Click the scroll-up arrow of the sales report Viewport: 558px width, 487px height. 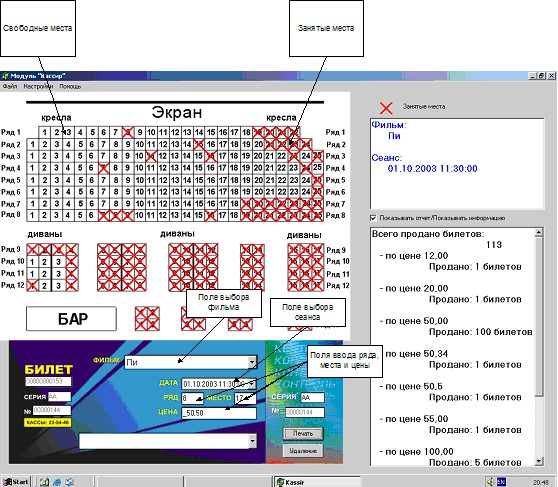point(538,233)
